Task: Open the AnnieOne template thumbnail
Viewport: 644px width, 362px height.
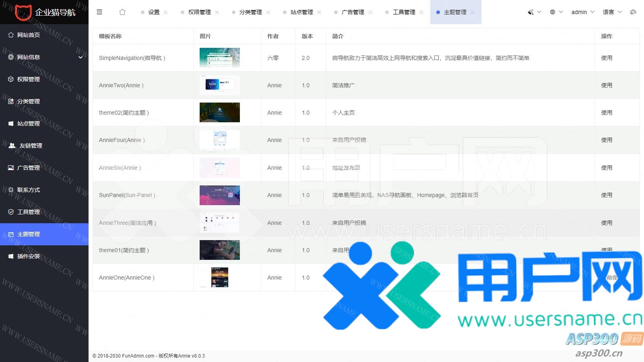Action: point(220,278)
